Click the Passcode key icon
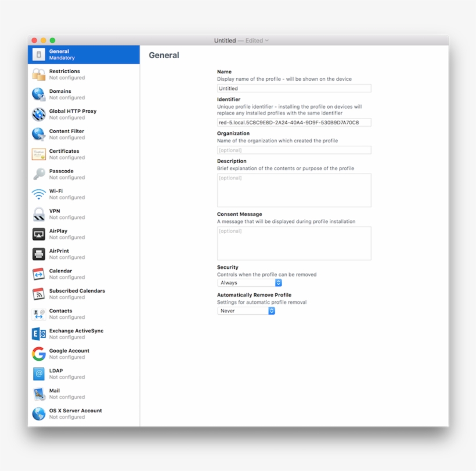 (38, 174)
